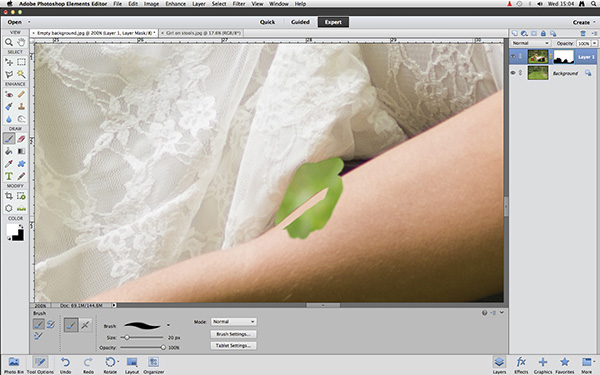This screenshot has width=600, height=375.
Task: Hide the Background layer eye icon
Action: click(513, 73)
